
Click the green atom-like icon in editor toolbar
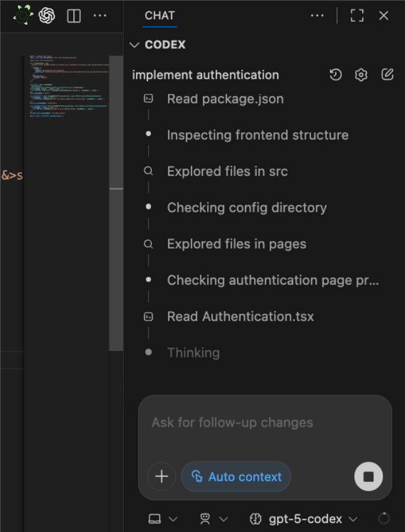pyautogui.click(x=23, y=16)
